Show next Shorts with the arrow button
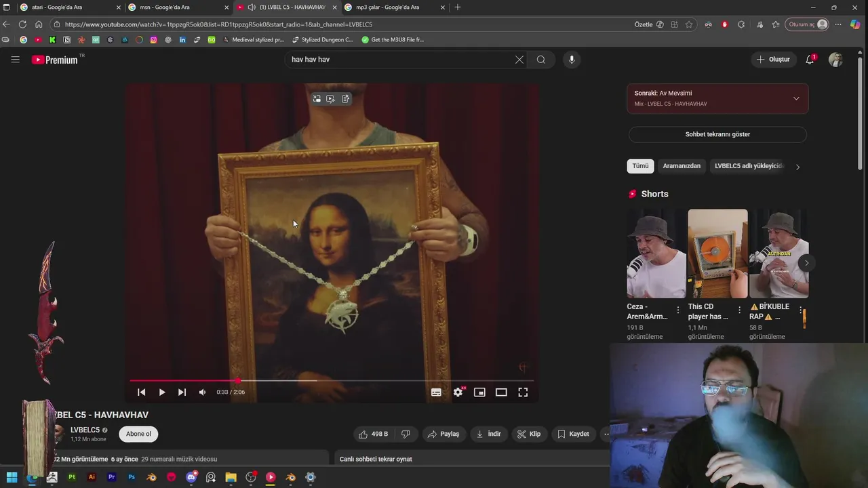 (x=806, y=263)
